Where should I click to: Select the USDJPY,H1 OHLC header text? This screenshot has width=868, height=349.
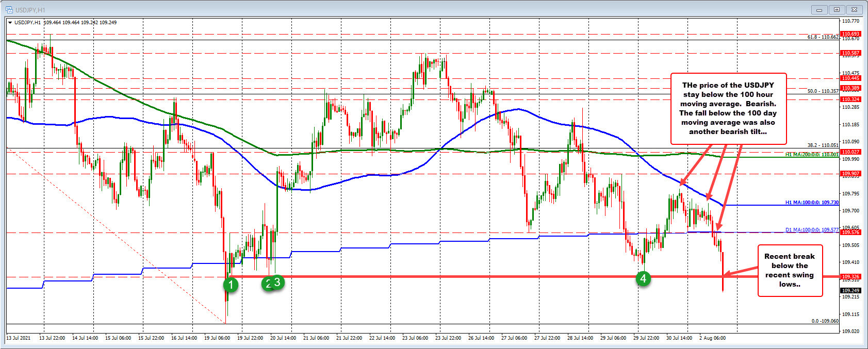[65, 22]
